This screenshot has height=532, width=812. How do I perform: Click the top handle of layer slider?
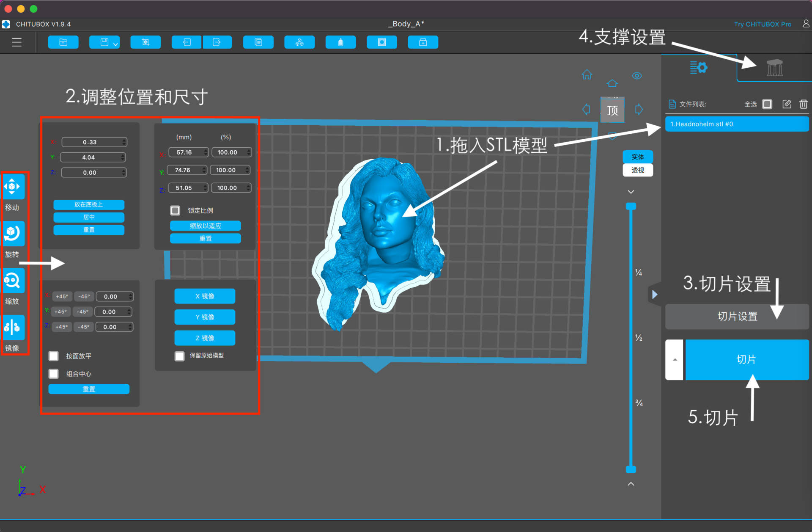[631, 207]
